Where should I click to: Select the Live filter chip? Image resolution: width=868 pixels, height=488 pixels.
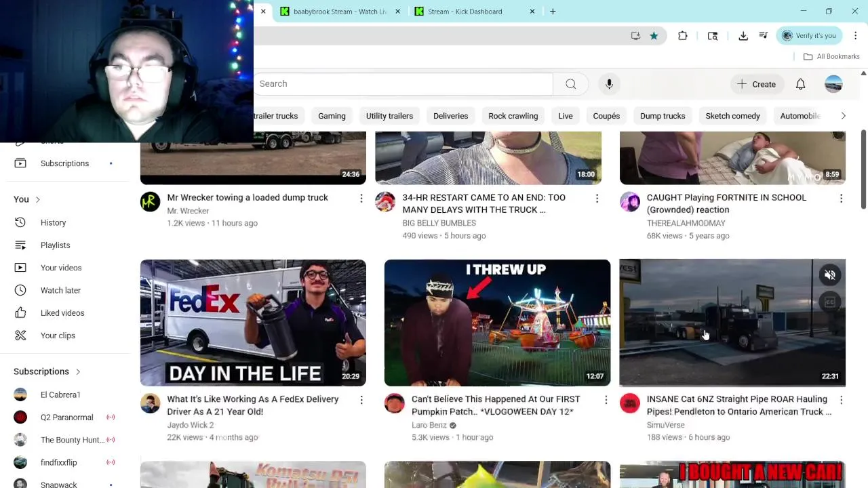[x=566, y=116]
